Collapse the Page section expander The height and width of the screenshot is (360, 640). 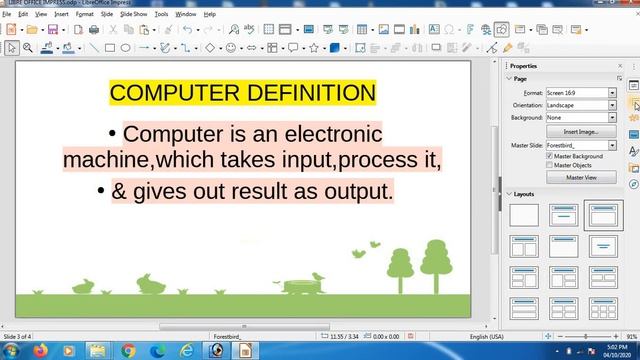(x=509, y=78)
